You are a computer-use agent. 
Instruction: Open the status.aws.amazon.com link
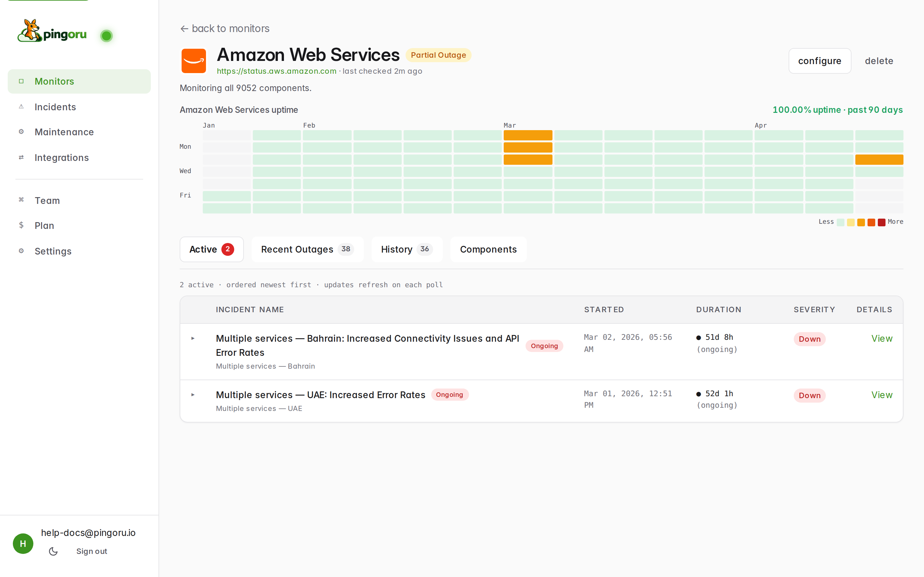[x=277, y=71]
